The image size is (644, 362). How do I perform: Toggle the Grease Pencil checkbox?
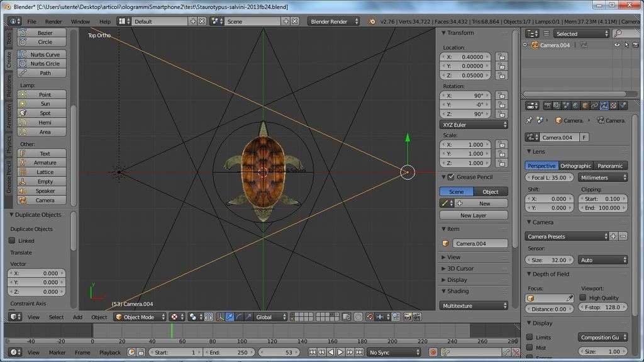(x=451, y=177)
